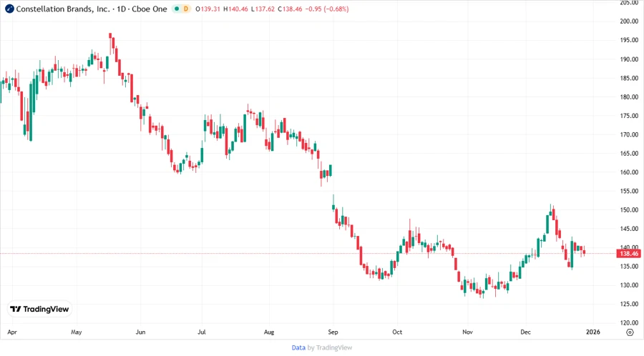This screenshot has width=644, height=356.
Task: Click the close value C138.46
Action: (x=290, y=9)
